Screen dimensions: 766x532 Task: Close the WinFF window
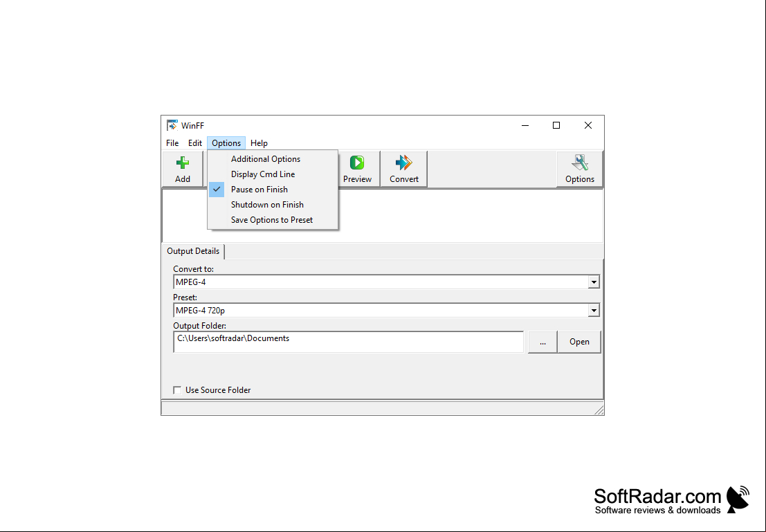[x=588, y=125]
